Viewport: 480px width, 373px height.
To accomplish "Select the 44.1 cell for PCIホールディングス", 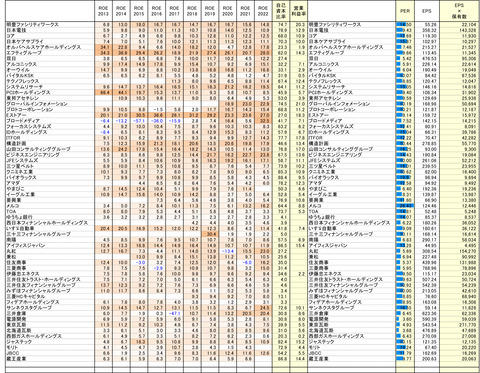I will (121, 92).
